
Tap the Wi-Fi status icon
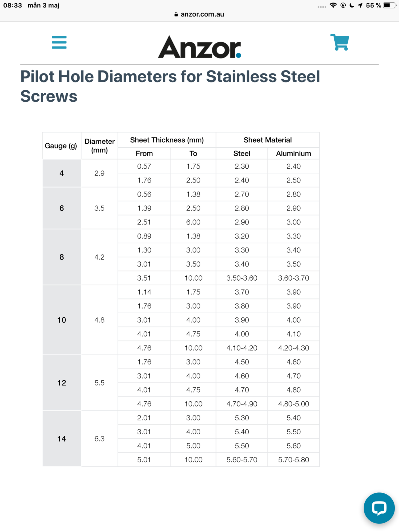pyautogui.click(x=333, y=5)
